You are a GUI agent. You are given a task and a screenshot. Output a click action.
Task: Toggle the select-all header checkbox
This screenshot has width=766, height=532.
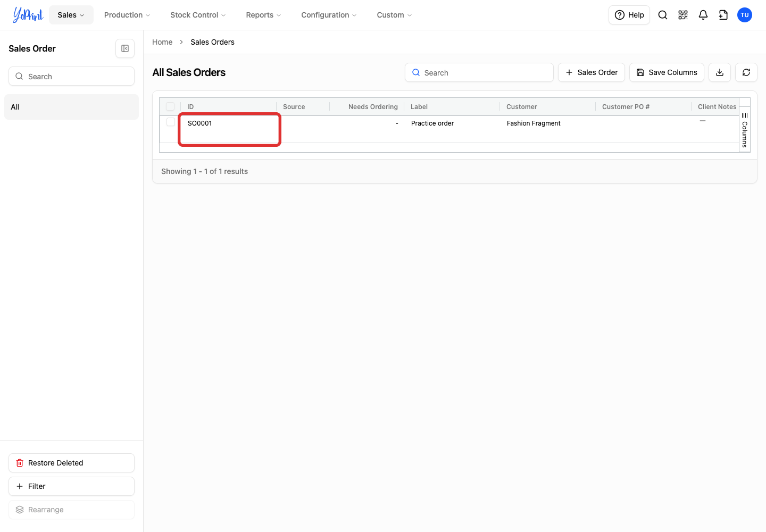pos(170,106)
